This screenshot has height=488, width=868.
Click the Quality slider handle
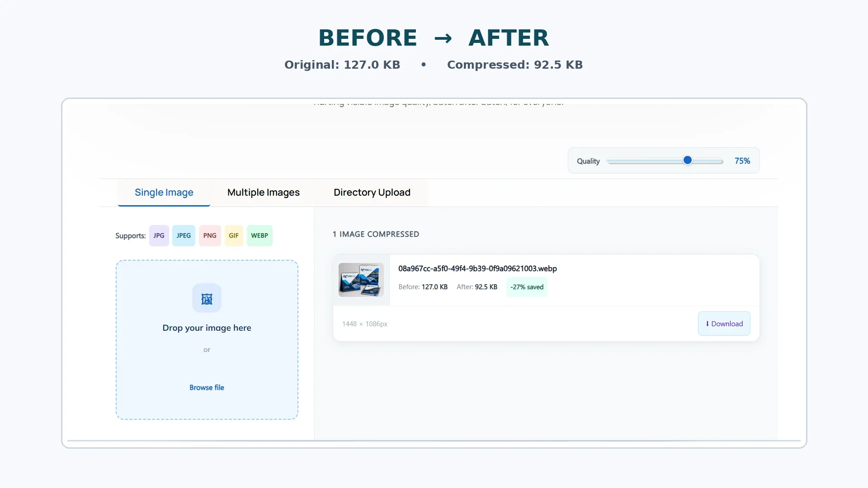pyautogui.click(x=688, y=160)
